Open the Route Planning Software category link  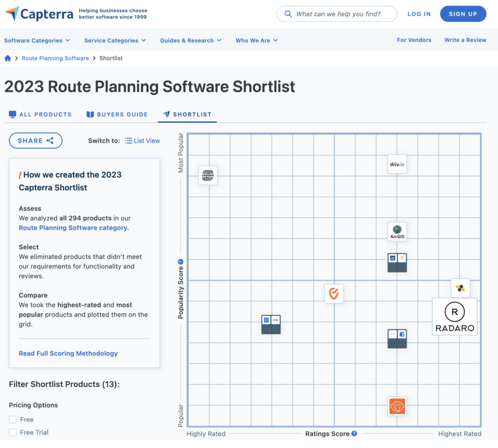(x=74, y=228)
